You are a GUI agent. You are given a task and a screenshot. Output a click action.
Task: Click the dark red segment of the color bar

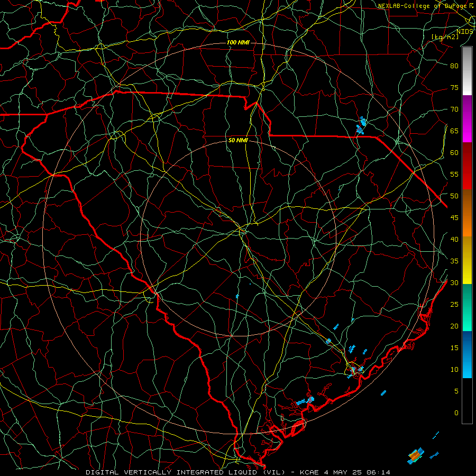[x=467, y=166]
